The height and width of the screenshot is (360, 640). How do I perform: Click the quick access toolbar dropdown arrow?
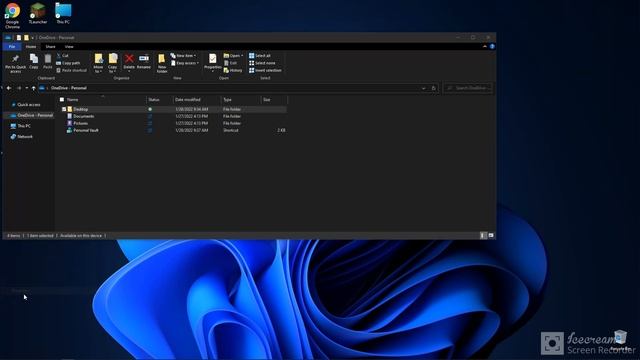[33, 38]
